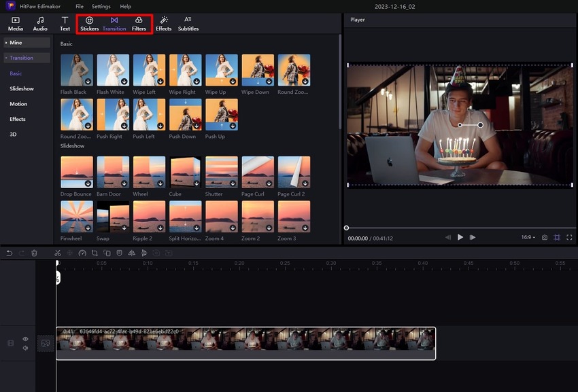Image resolution: width=578 pixels, height=392 pixels.
Task: Open the Settings menu
Action: point(101,6)
